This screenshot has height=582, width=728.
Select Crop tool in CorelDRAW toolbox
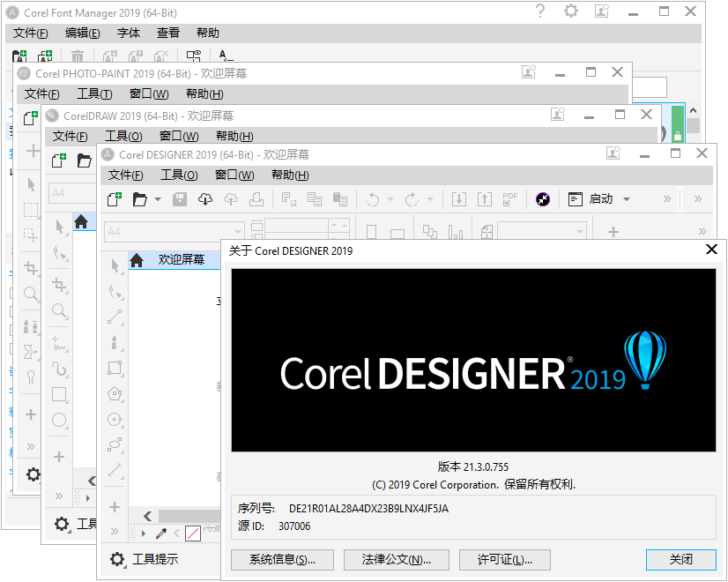pyautogui.click(x=59, y=285)
